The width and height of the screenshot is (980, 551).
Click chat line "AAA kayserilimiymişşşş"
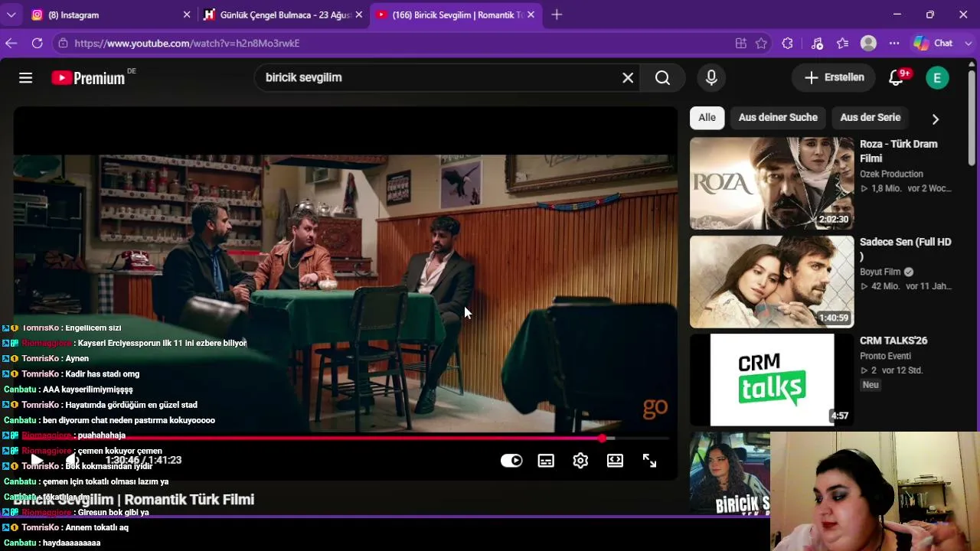tap(68, 390)
